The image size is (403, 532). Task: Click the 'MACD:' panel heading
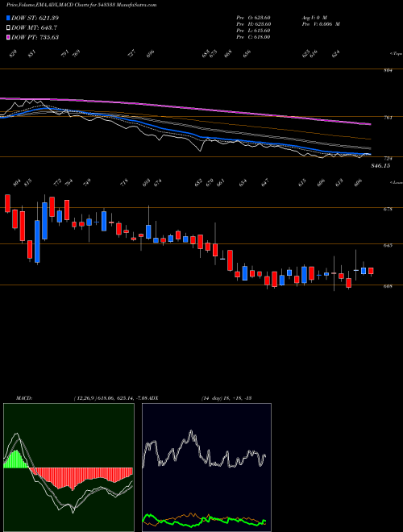click(23, 397)
